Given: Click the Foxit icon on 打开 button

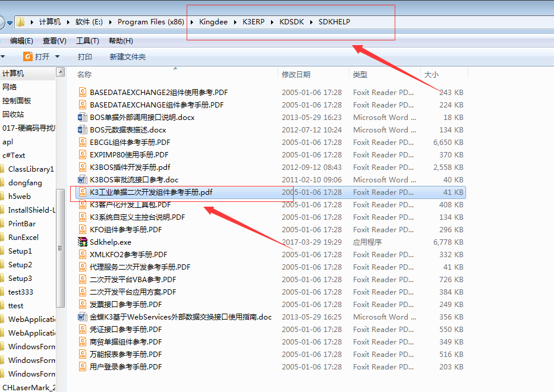Looking at the screenshot, I should click(27, 56).
